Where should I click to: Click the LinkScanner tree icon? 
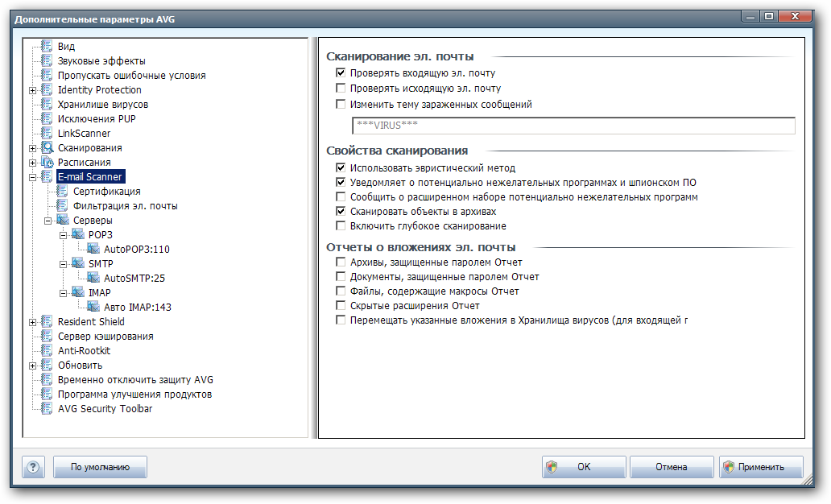point(47,133)
